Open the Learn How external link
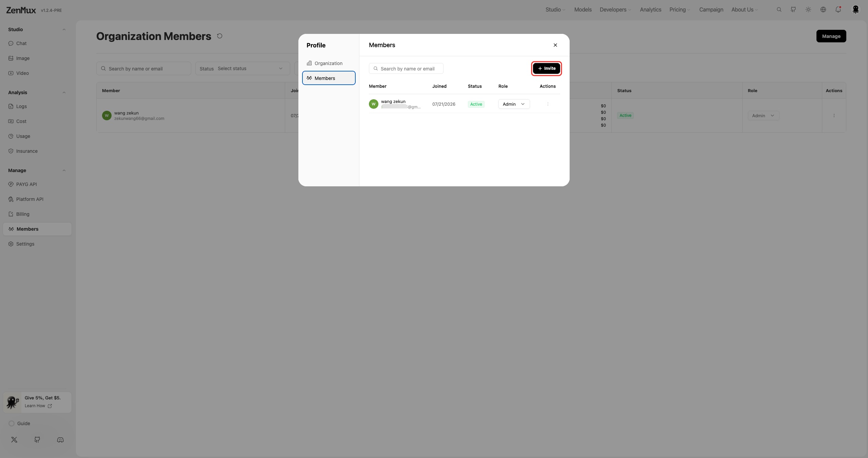 pos(38,406)
